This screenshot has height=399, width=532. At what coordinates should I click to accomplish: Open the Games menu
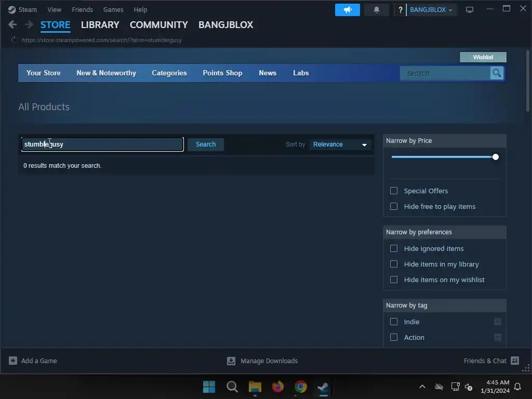(x=113, y=9)
